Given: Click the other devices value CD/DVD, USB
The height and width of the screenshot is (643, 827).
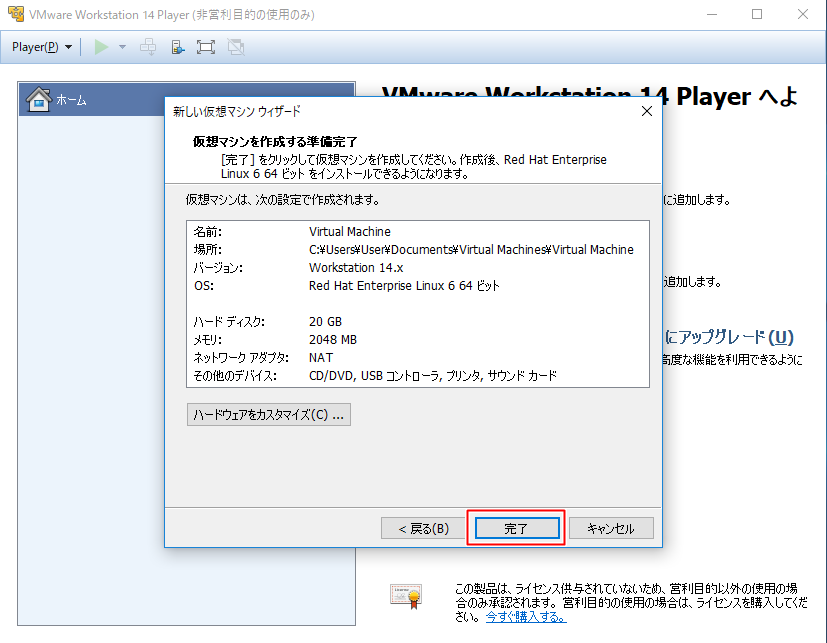Looking at the screenshot, I should coord(432,376).
